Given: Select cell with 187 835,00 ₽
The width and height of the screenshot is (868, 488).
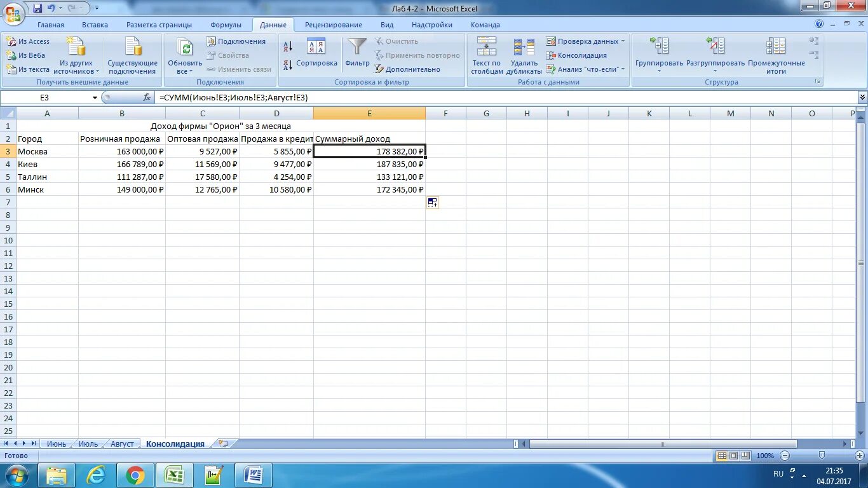Looking at the screenshot, I should 369,164.
